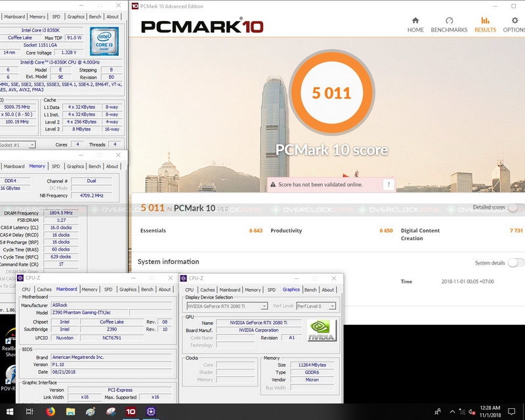525x420 pixels.
Task: Click the NVIDIA logo in CPU-Z Graphics window
Action: (x=322, y=331)
